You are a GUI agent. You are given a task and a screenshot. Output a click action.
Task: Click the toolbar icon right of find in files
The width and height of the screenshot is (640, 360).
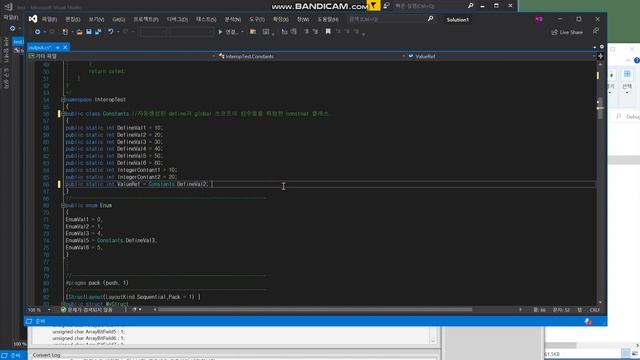[x=266, y=32]
